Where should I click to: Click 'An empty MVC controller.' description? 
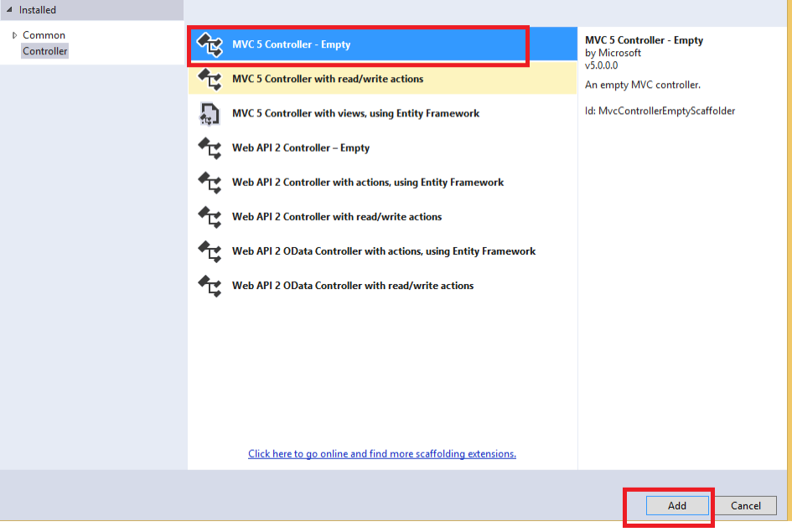coord(643,85)
